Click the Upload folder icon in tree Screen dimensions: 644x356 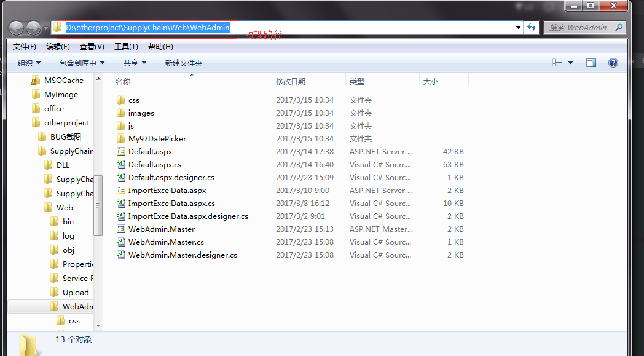click(54, 292)
